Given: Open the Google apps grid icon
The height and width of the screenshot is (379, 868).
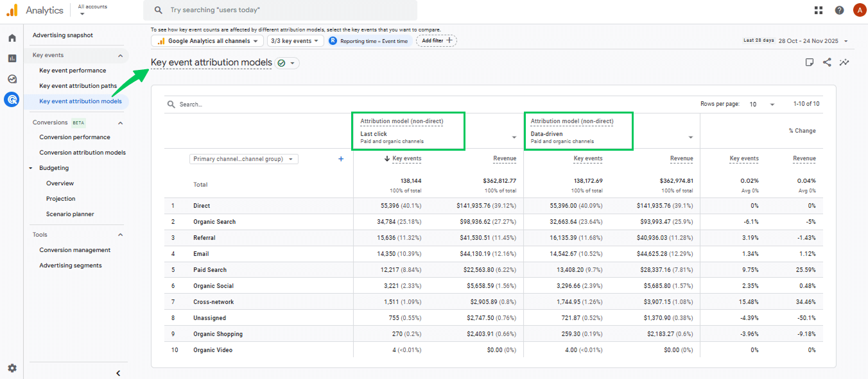Looking at the screenshot, I should (819, 10).
